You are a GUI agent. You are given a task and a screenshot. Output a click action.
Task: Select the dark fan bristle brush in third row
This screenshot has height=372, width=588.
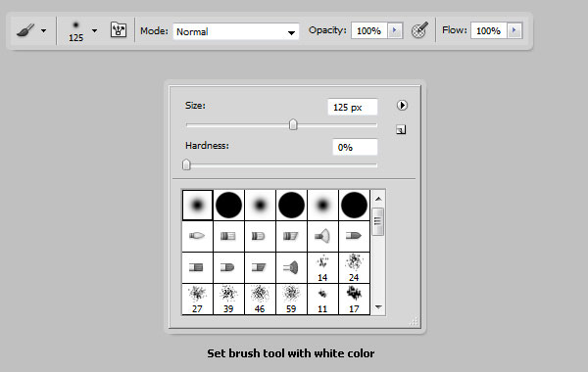click(291, 268)
